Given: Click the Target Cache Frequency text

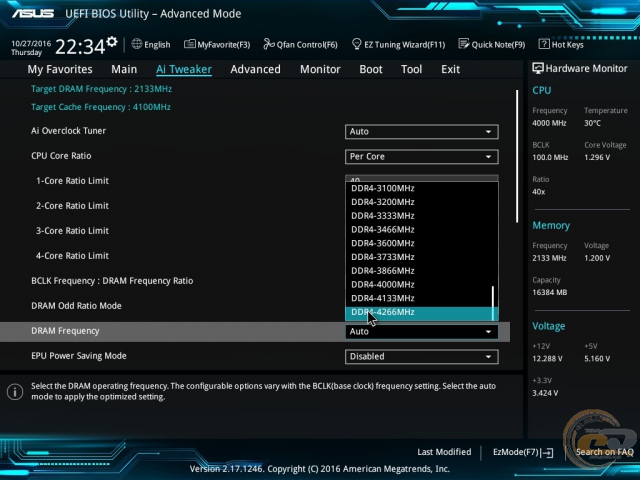Looking at the screenshot, I should coord(101,107).
